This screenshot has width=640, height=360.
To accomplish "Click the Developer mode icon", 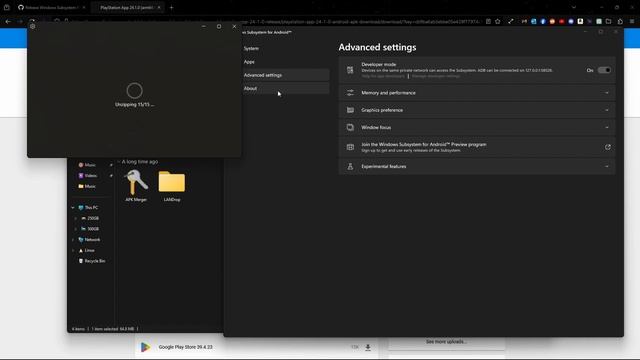I will pyautogui.click(x=350, y=70).
